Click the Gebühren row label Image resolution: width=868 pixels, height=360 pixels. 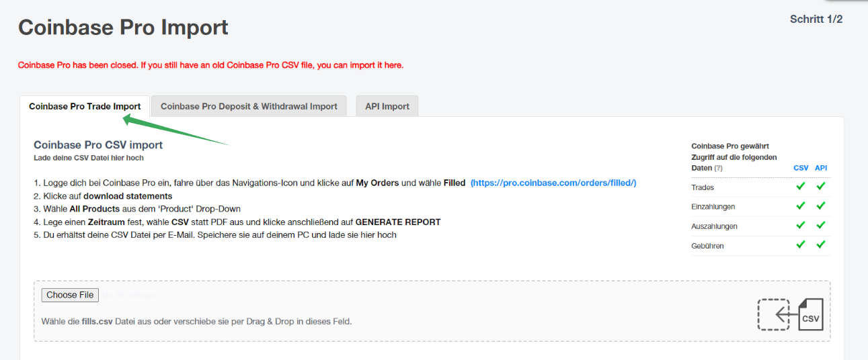point(707,246)
